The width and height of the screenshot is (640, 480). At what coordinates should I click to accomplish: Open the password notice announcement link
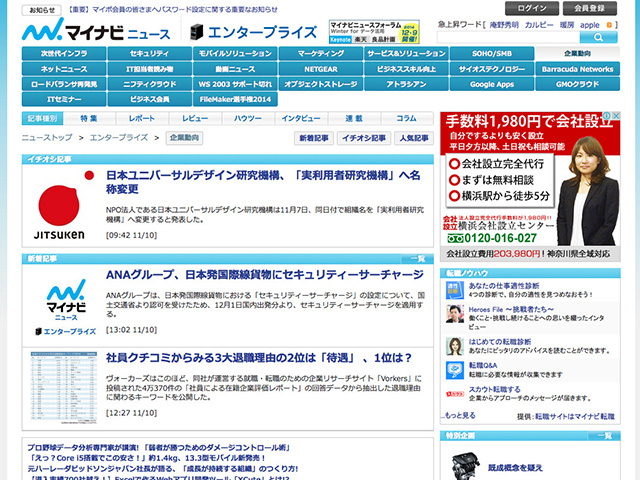172,9
